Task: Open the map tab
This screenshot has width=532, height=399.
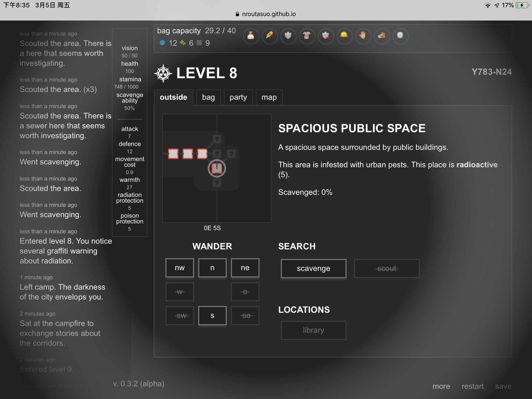Action: [269, 97]
